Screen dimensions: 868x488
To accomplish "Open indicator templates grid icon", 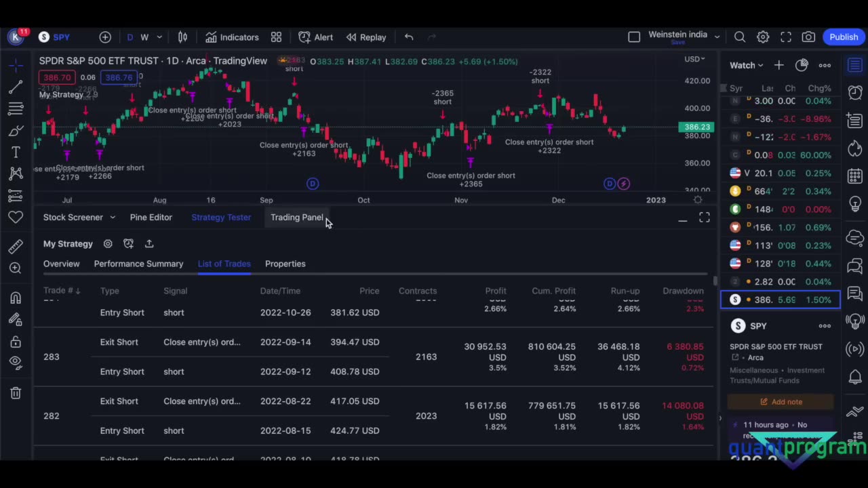I will coord(276,37).
